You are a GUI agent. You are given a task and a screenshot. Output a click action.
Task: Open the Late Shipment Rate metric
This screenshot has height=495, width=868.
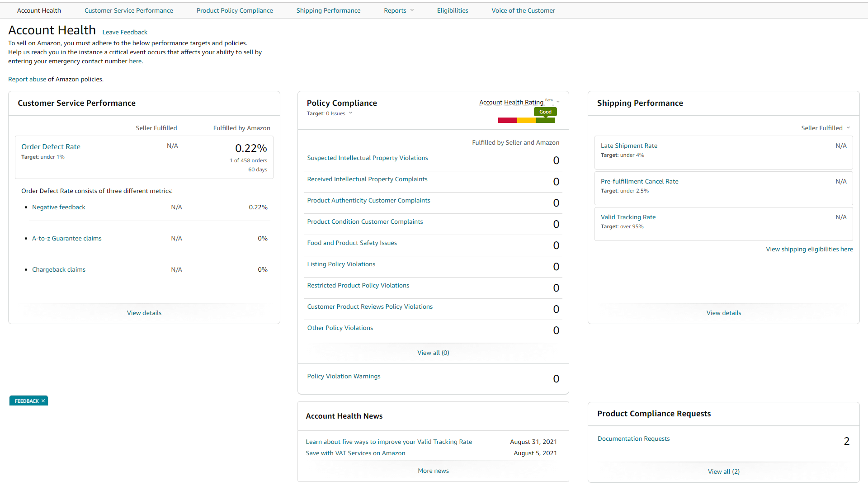tap(629, 146)
